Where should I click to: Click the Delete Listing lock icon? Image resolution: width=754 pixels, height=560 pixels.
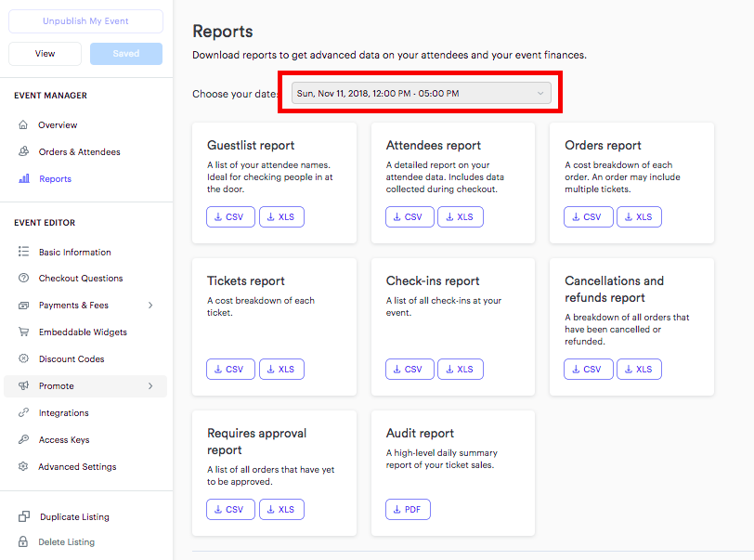pyautogui.click(x=23, y=541)
